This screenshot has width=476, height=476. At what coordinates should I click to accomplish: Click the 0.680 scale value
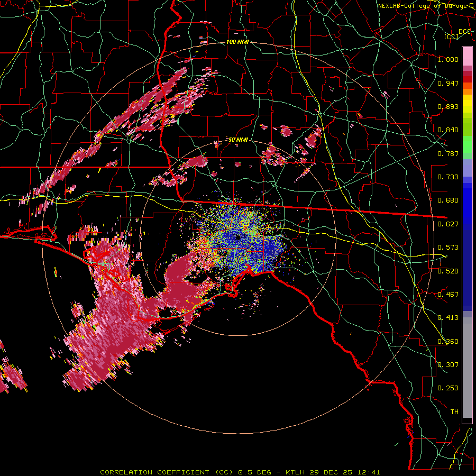pos(448,200)
